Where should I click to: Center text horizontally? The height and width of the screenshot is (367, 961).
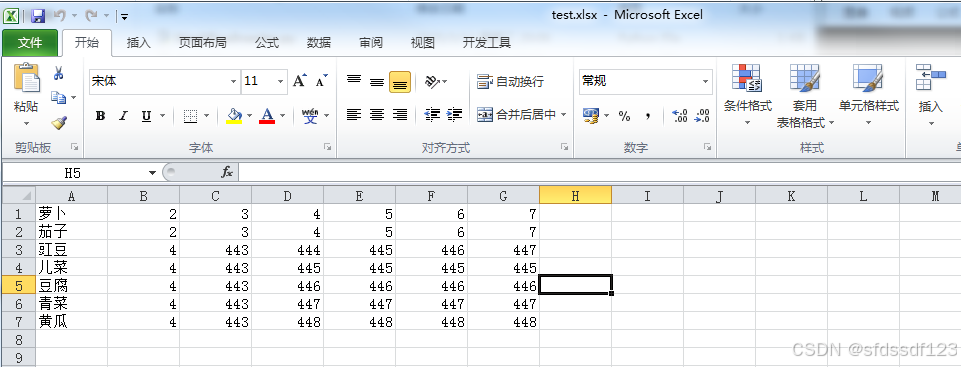point(377,115)
